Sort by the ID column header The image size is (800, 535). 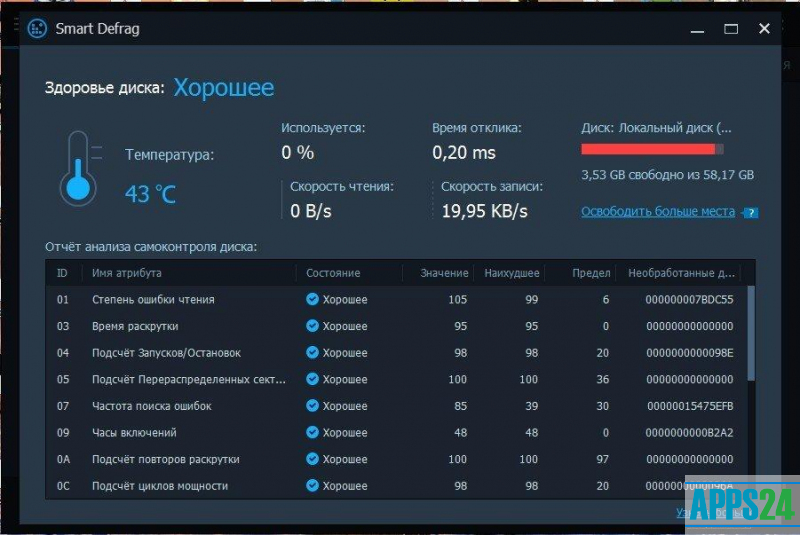coord(62,273)
